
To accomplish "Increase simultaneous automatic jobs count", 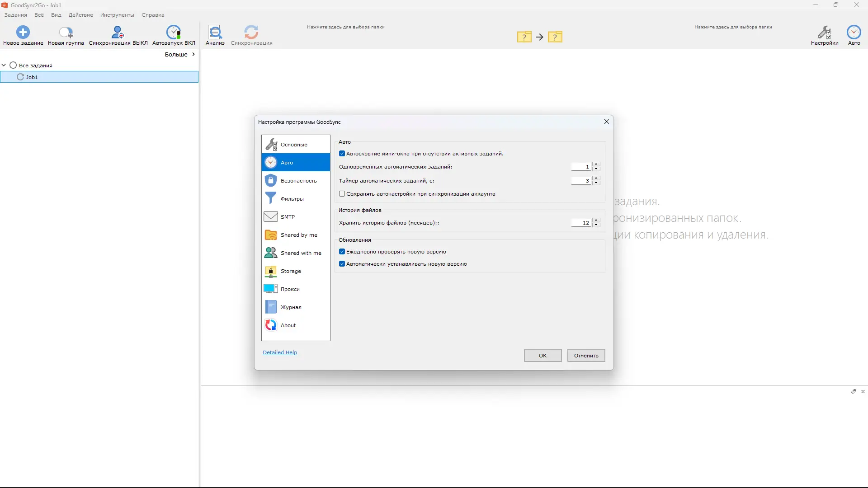I will (596, 164).
